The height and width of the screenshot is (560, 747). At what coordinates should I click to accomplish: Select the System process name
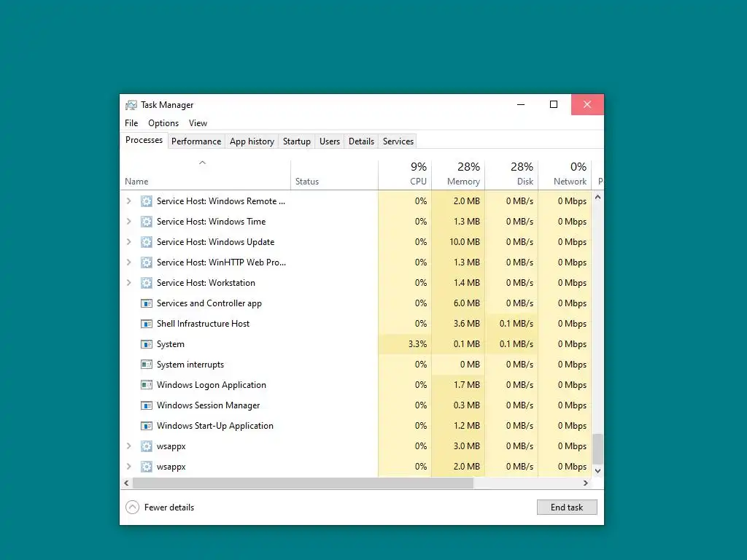(171, 344)
